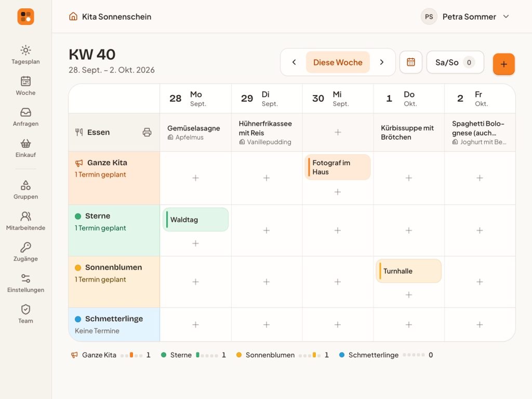Open the Fotograf im Haus event

[x=338, y=167]
